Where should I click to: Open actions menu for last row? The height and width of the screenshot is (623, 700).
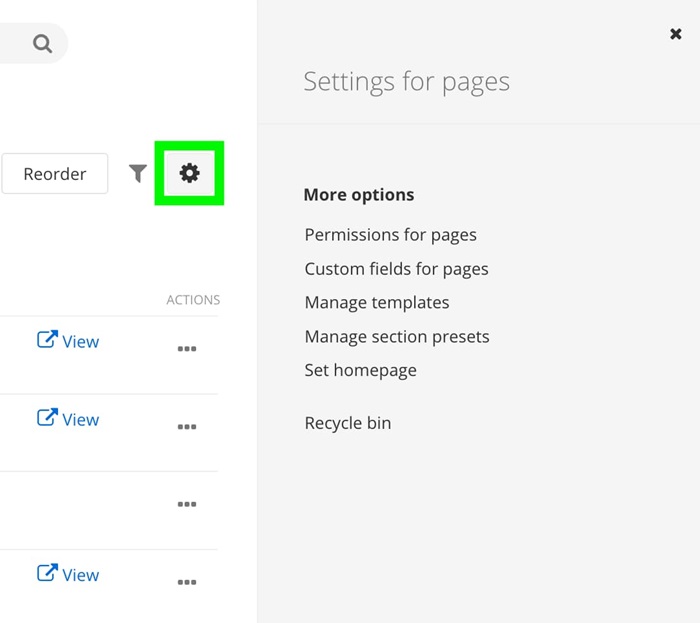(187, 582)
